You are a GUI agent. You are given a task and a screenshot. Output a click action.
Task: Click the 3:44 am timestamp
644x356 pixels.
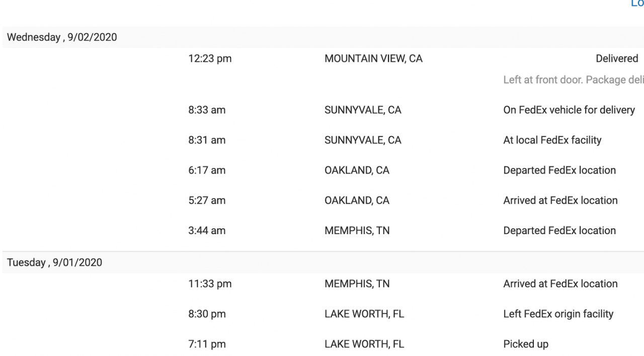click(207, 231)
